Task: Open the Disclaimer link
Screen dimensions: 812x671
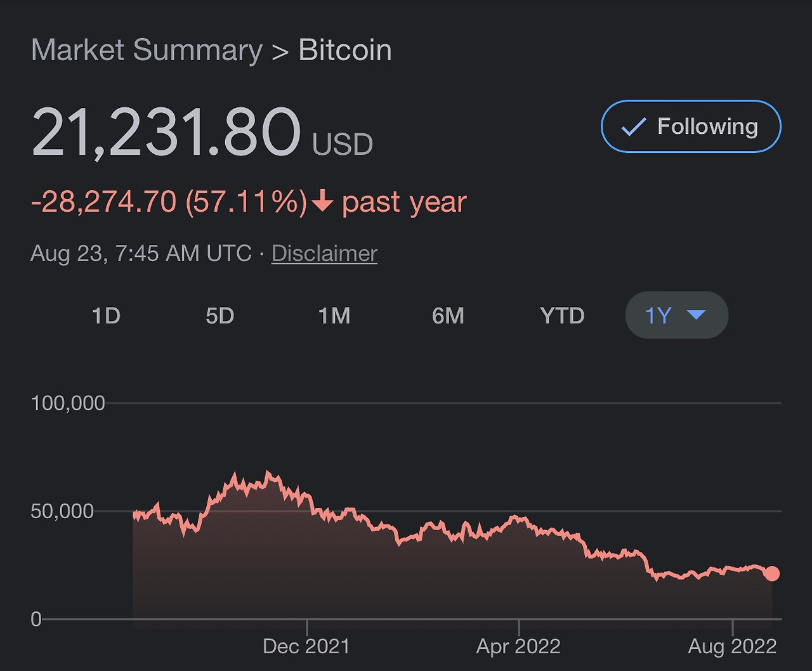Action: [x=324, y=254]
